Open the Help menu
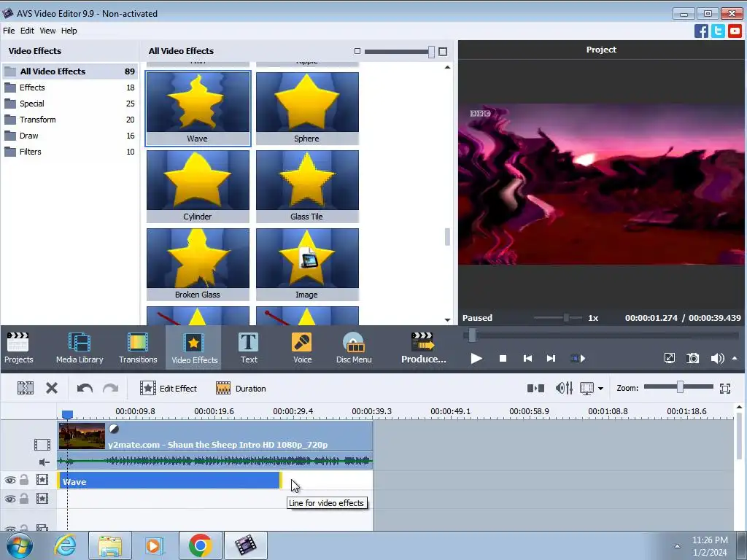747x560 pixels. tap(69, 31)
